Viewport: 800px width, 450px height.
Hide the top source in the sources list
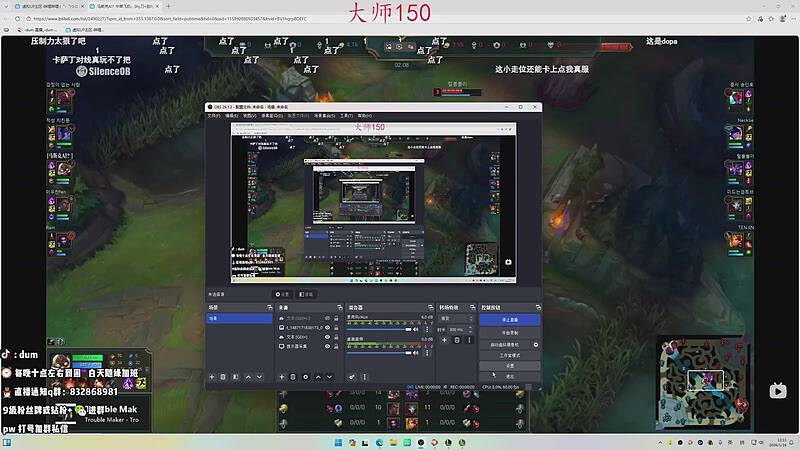tap(327, 317)
